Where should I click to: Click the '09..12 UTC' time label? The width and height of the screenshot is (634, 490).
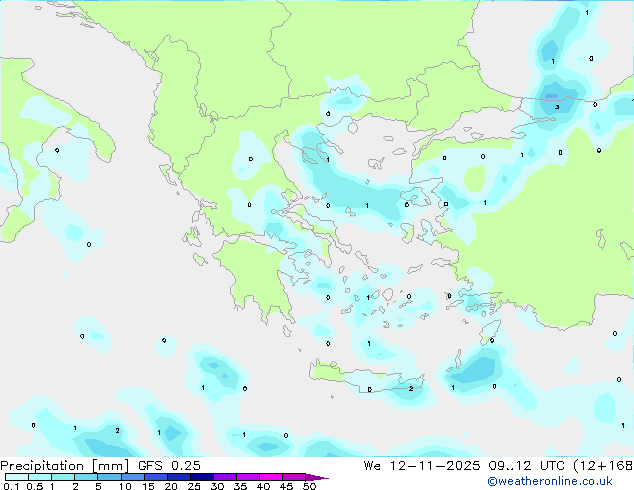pyautogui.click(x=526, y=466)
